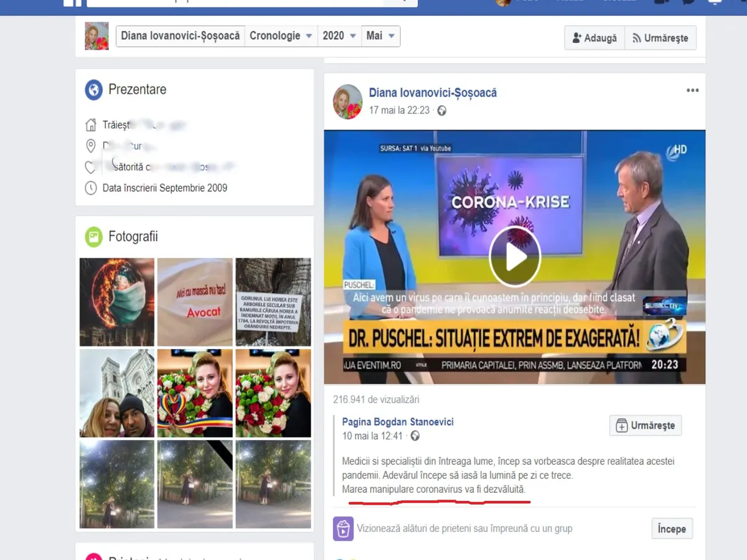Image resolution: width=747 pixels, height=560 pixels.
Task: Expand the 2020 year dropdown
Action: tap(339, 36)
